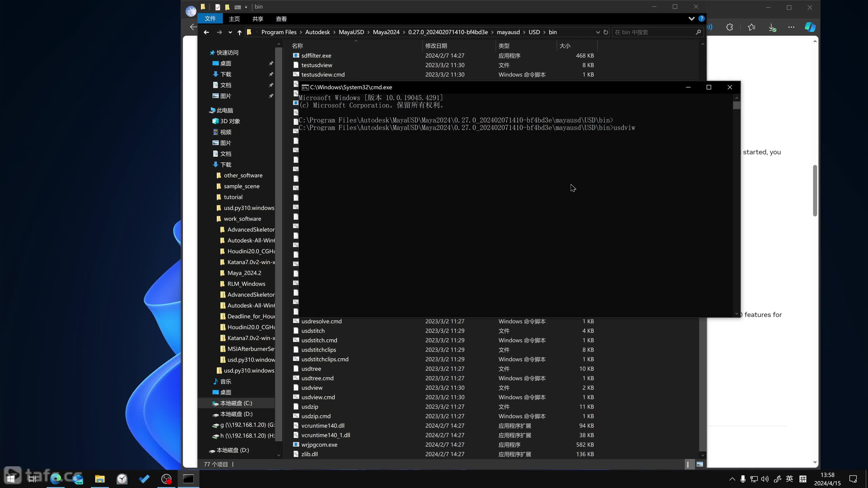Select Maya2024 in the breadcrumb path
This screenshot has height=488, width=868.
pyautogui.click(x=386, y=32)
